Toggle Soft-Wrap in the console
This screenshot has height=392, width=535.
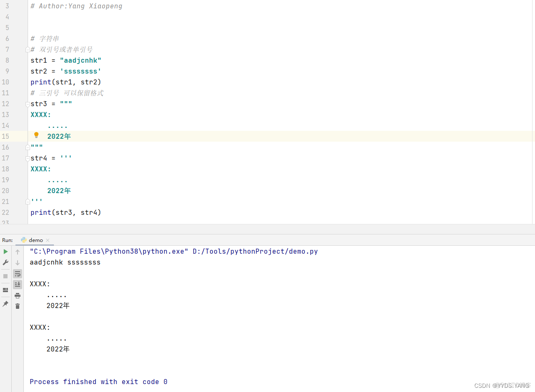click(18, 274)
